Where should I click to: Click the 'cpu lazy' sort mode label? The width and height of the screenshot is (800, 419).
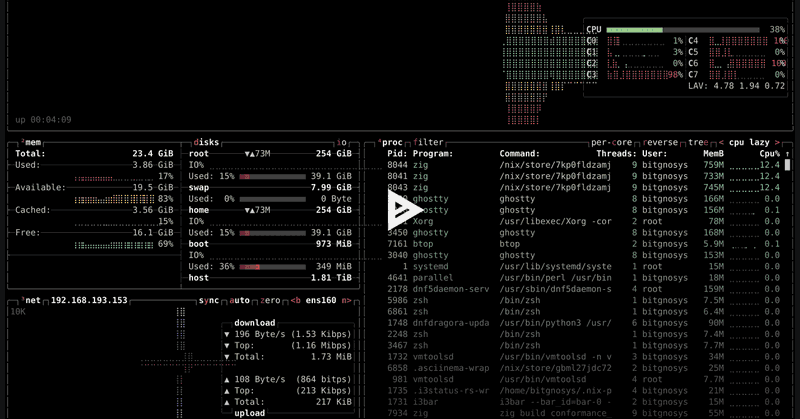(x=749, y=142)
